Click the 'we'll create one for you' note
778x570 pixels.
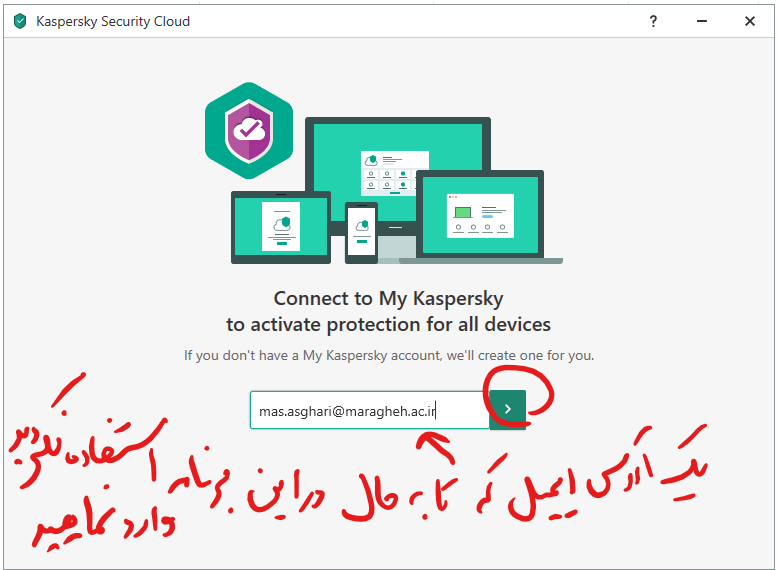(x=520, y=356)
